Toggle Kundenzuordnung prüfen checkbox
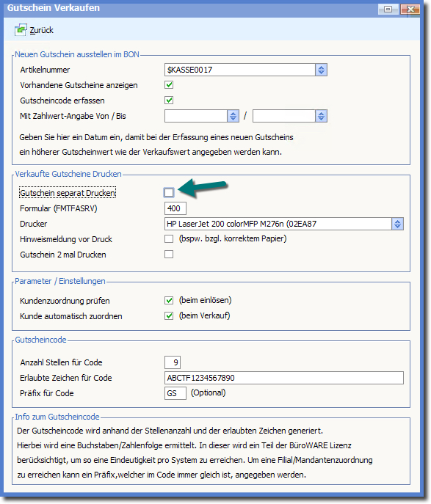431x504 pixels. click(169, 300)
